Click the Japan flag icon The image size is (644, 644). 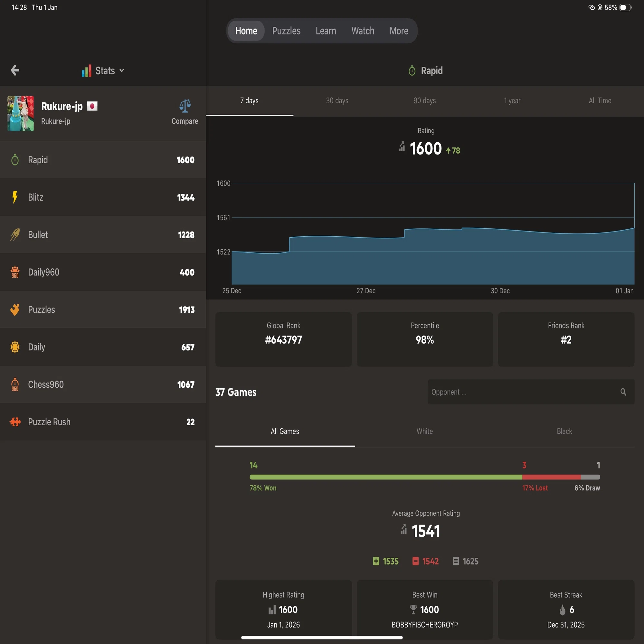click(92, 106)
